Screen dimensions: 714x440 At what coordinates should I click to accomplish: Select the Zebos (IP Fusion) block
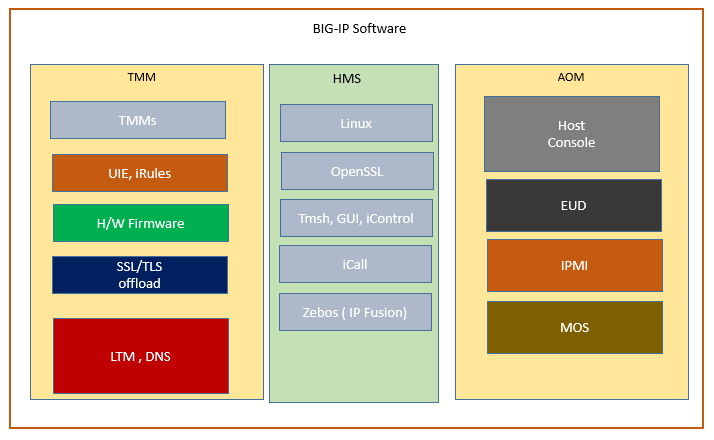(x=355, y=312)
